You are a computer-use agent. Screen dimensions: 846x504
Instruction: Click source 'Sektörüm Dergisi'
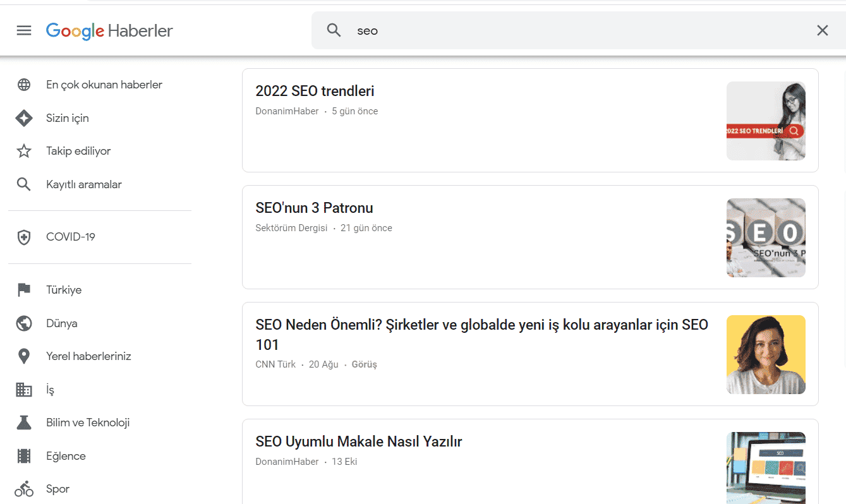291,228
